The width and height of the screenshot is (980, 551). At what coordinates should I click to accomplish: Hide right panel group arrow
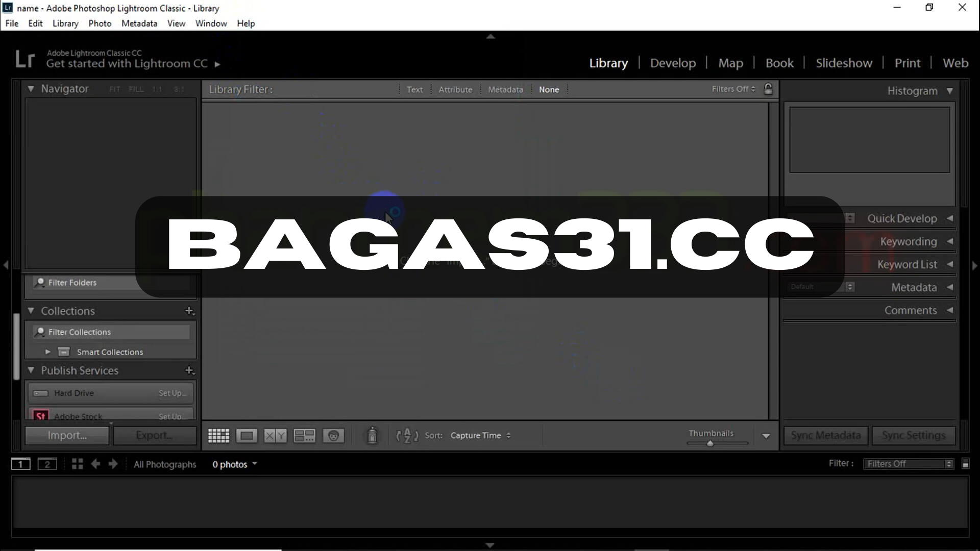(x=974, y=265)
